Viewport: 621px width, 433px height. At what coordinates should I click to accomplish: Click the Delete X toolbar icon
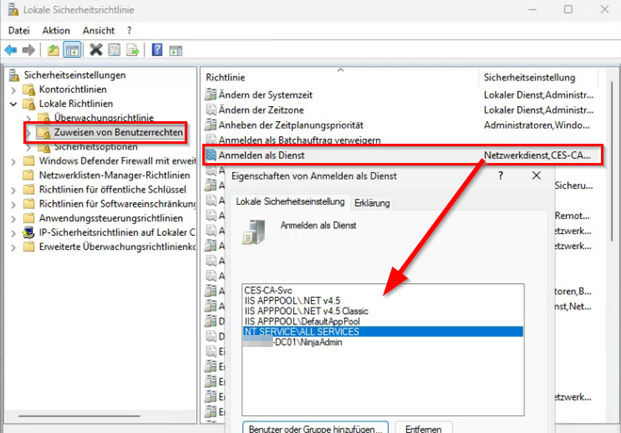[x=95, y=50]
